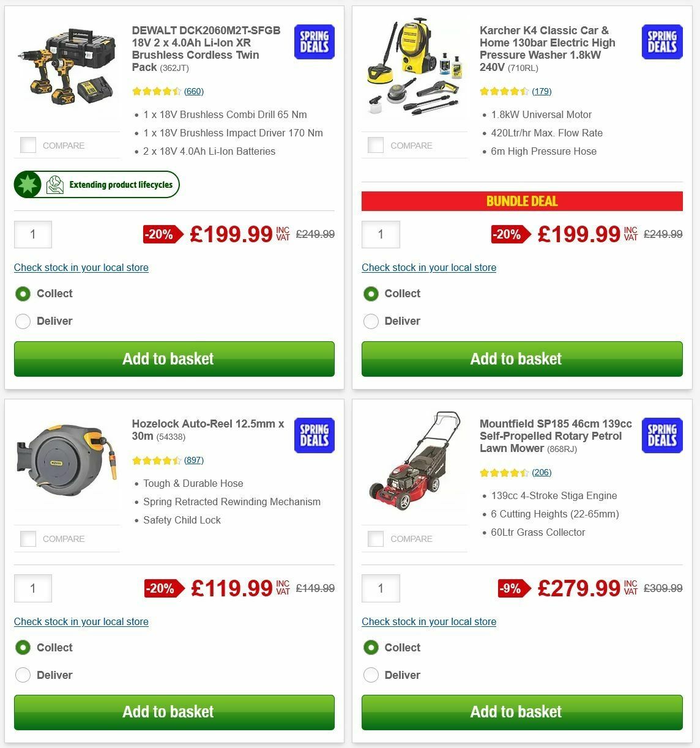Click the Spring Deals badge on the Karcher listing

tap(661, 42)
